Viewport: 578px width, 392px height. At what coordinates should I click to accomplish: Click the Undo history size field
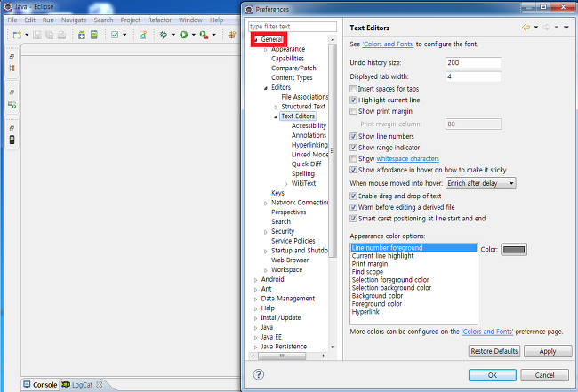click(473, 62)
